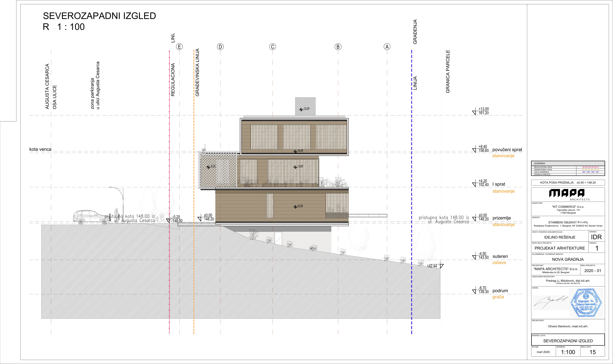Click the 'zona parkiranja' vertical label
Viewport: 613px width, 364px height.
coord(92,94)
